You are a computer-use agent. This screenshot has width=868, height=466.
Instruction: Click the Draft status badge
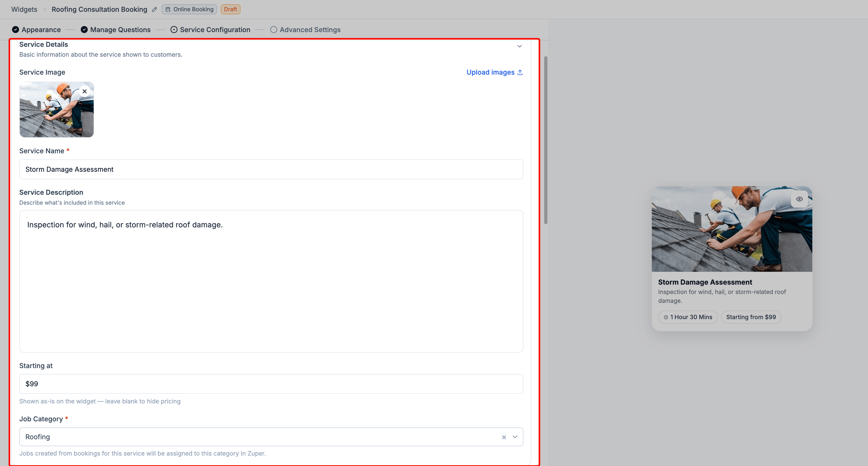coord(230,9)
